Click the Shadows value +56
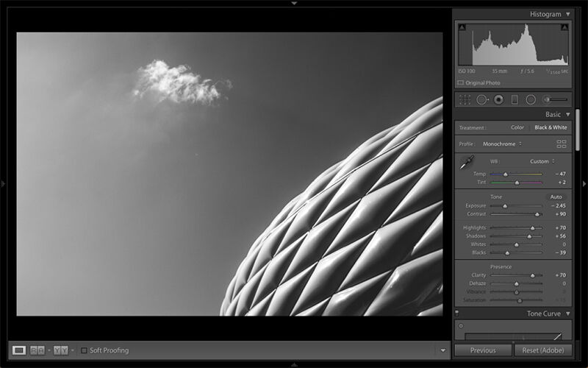The height and width of the screenshot is (368, 588). tap(561, 236)
